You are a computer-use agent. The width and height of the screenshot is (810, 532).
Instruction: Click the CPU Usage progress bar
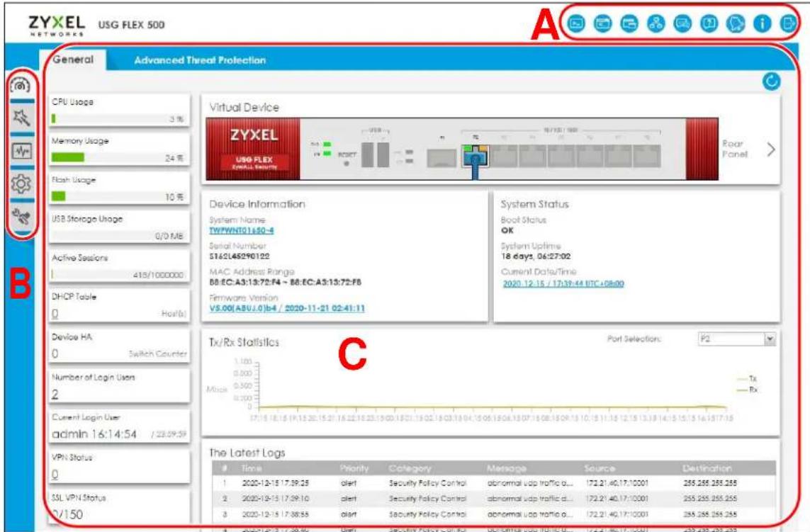118,119
